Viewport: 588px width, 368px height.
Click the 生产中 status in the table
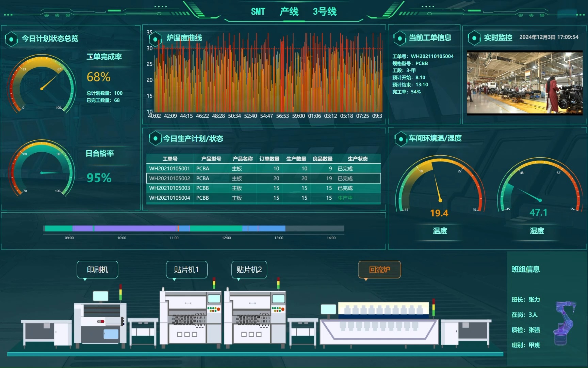click(x=345, y=198)
